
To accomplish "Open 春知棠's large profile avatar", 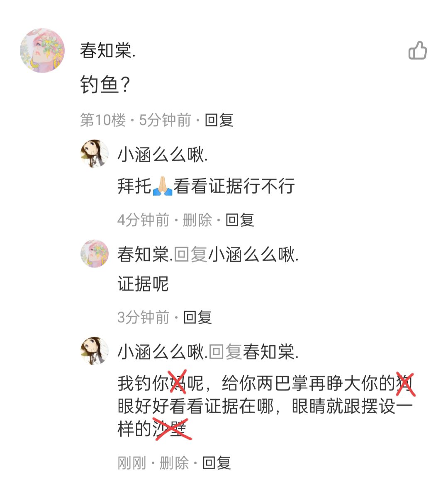I will (42, 51).
